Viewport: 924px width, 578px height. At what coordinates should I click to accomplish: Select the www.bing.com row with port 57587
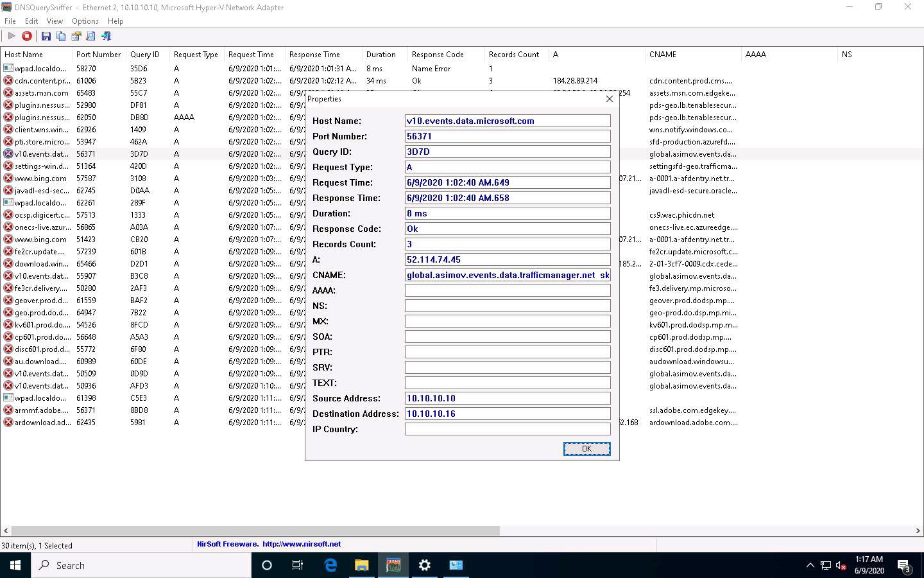pos(153,179)
